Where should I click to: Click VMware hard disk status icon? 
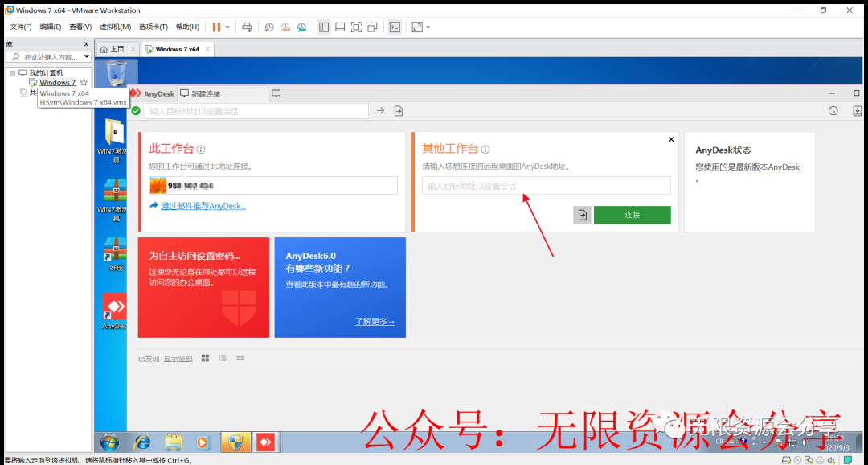(x=786, y=460)
